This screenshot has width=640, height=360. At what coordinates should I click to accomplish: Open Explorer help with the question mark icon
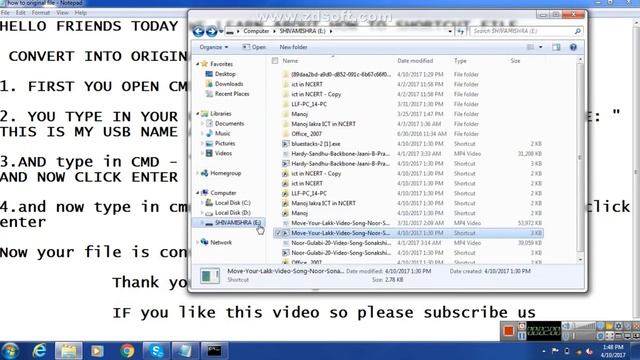(x=573, y=47)
